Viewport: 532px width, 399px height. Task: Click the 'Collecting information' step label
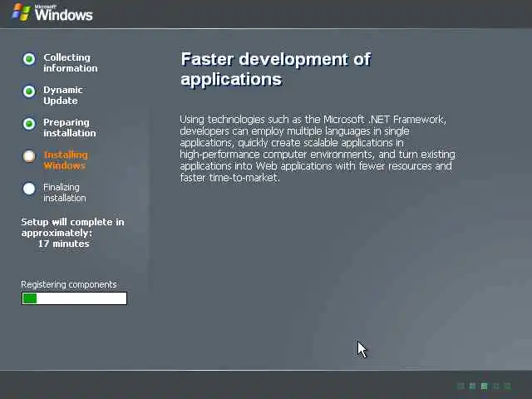point(70,63)
